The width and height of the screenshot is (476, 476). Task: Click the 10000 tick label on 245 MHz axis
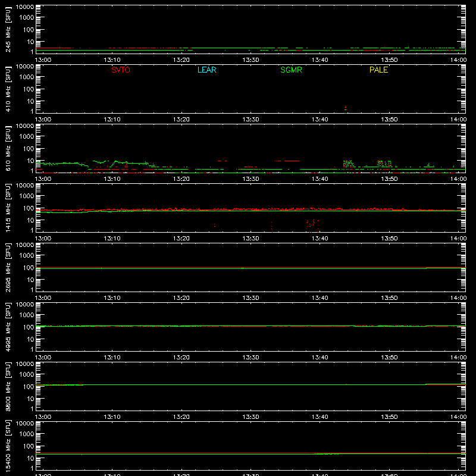(25, 7)
